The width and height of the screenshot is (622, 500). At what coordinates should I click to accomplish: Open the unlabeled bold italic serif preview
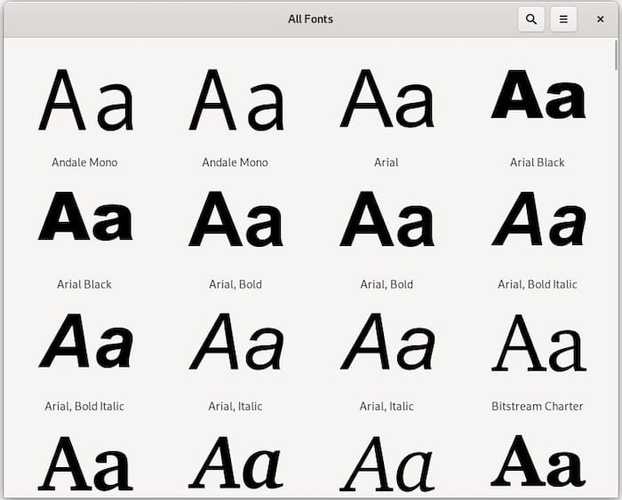pyautogui.click(x=236, y=463)
